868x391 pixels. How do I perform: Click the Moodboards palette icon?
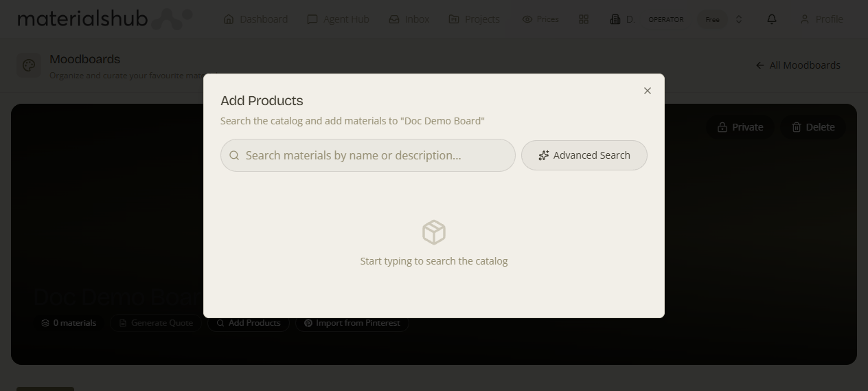(29, 65)
